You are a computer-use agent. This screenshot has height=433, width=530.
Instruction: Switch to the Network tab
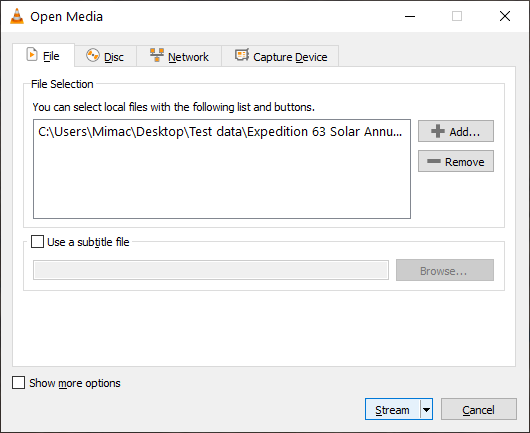coord(179,56)
